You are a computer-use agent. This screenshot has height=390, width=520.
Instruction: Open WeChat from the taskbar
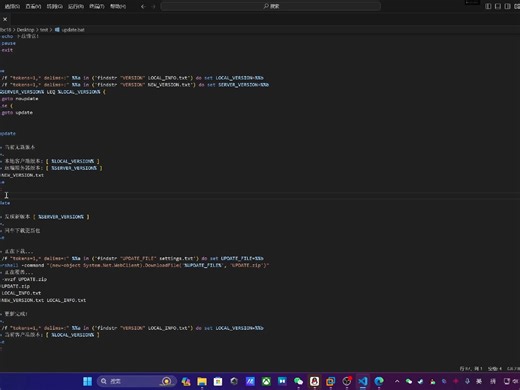click(x=298, y=381)
